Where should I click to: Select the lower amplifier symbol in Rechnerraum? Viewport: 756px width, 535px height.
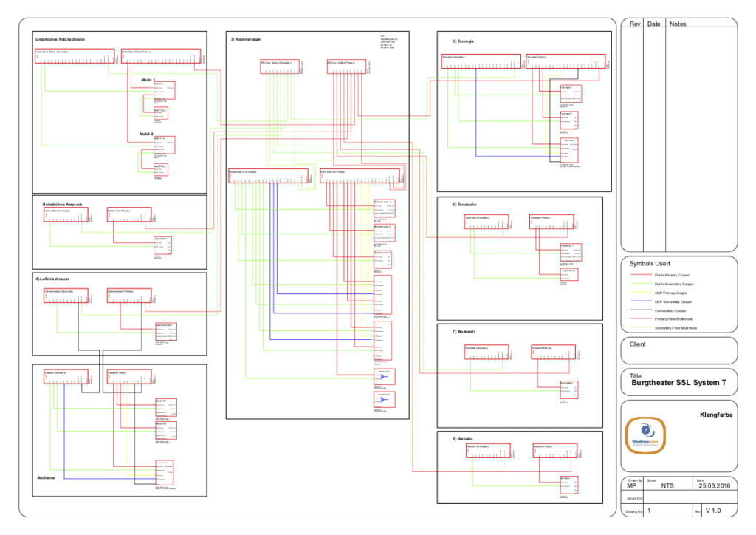384,400
